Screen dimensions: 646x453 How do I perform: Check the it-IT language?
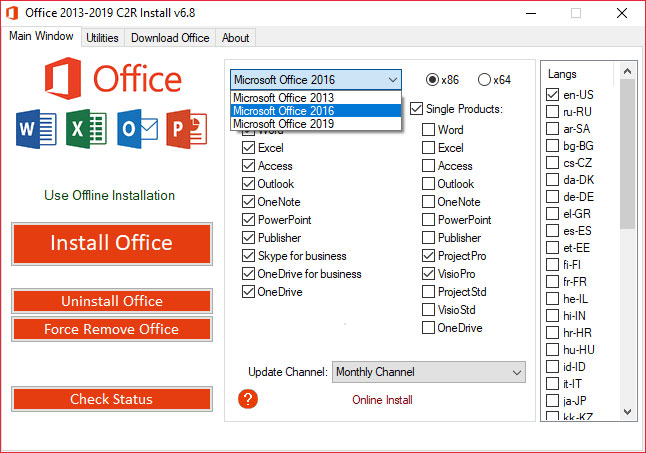click(552, 384)
